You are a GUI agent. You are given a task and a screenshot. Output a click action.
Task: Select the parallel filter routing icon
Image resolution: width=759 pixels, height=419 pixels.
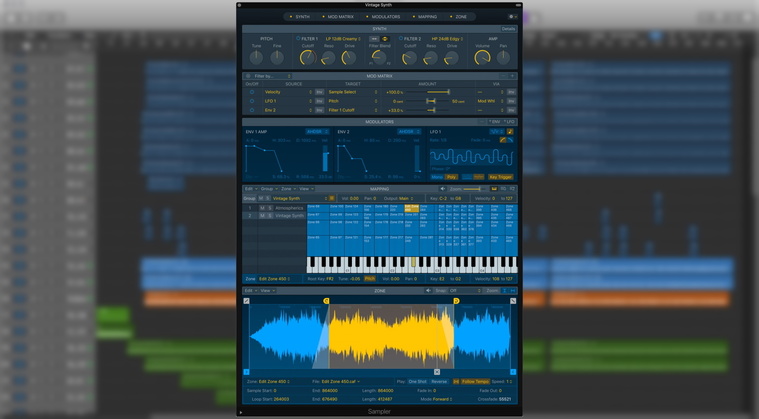(x=385, y=39)
